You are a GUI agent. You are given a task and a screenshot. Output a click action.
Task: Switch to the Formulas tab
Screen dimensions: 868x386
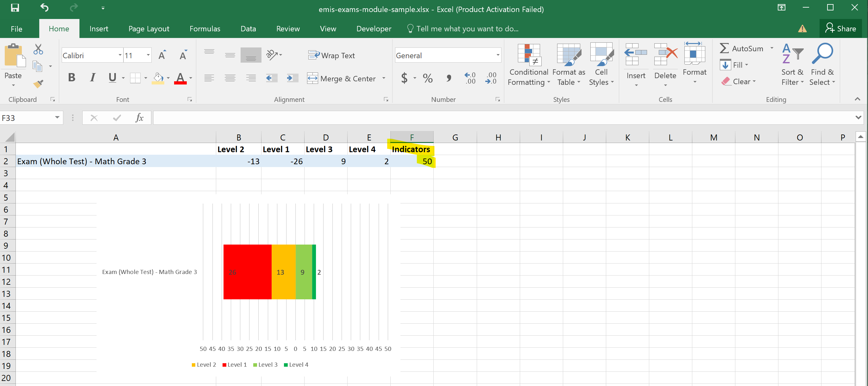(204, 28)
